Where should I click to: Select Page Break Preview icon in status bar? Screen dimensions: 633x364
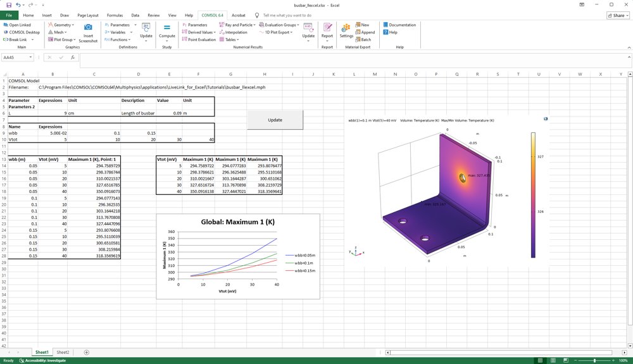coord(565,360)
